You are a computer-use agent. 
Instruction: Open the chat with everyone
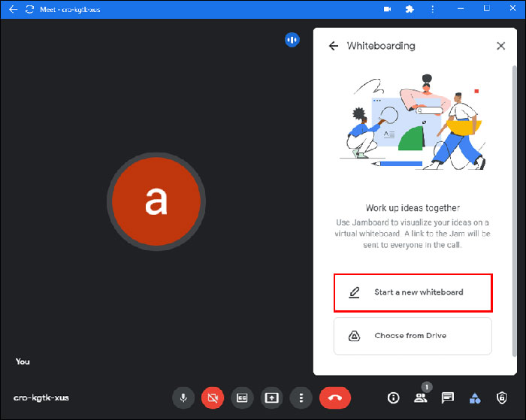point(447,397)
